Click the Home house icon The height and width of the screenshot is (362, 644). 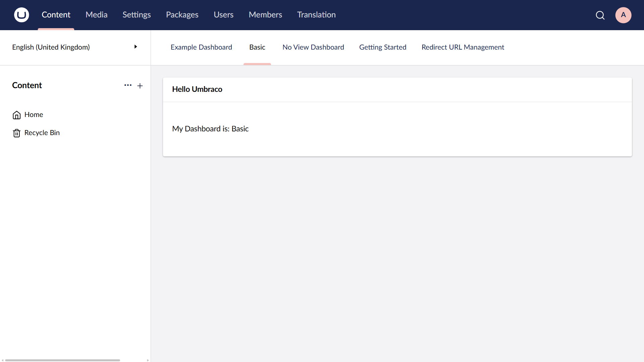click(x=16, y=115)
